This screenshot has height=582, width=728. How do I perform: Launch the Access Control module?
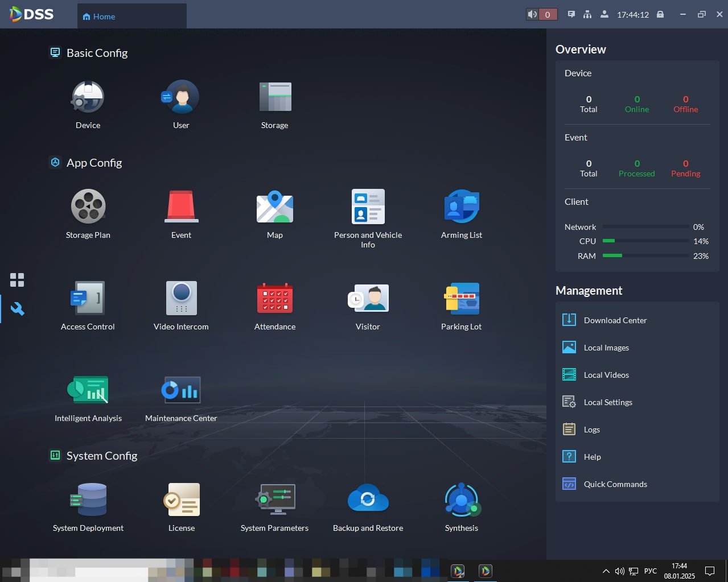click(x=88, y=298)
